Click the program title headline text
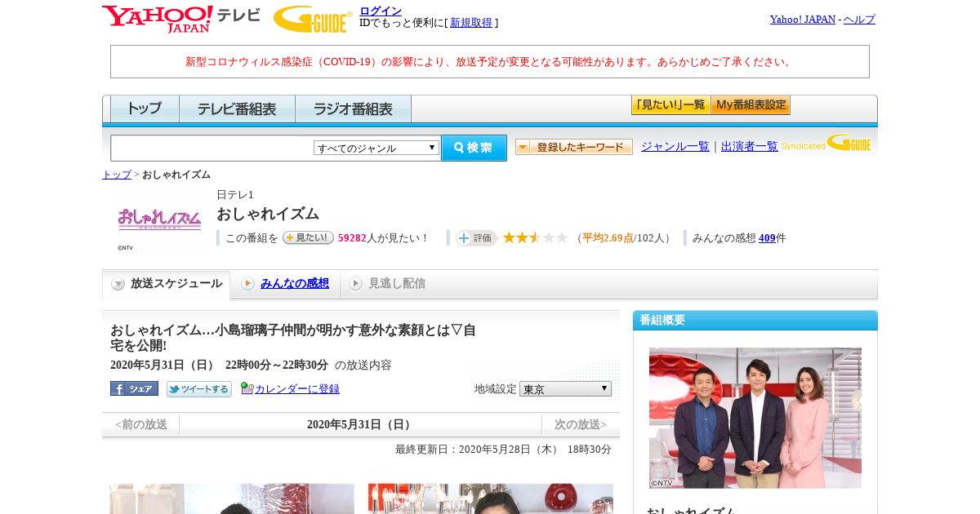 [293, 338]
